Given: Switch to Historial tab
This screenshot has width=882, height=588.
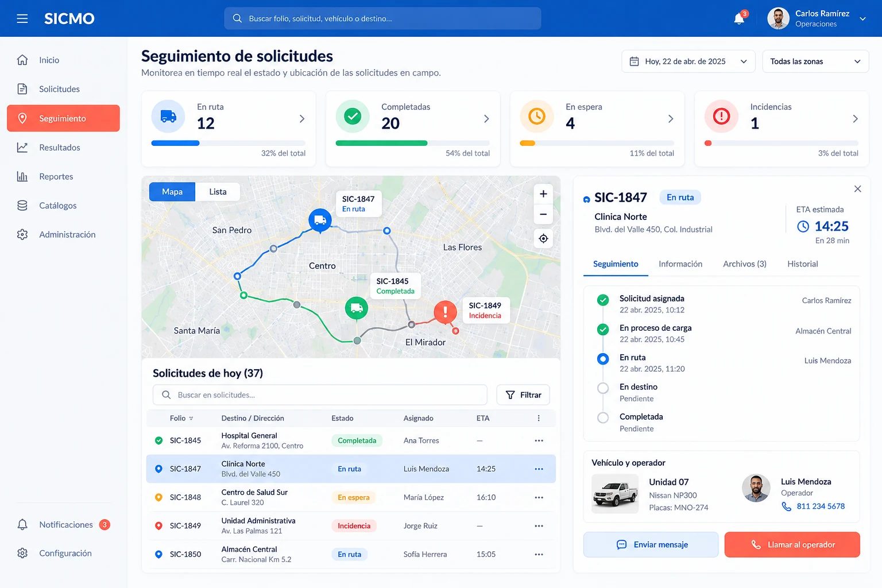Looking at the screenshot, I should coord(802,264).
